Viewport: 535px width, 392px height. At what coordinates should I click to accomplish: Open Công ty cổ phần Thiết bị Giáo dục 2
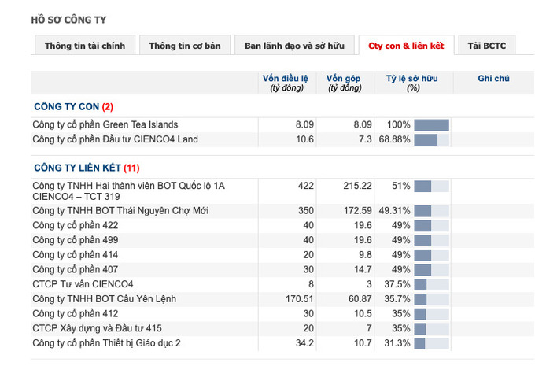(106, 343)
